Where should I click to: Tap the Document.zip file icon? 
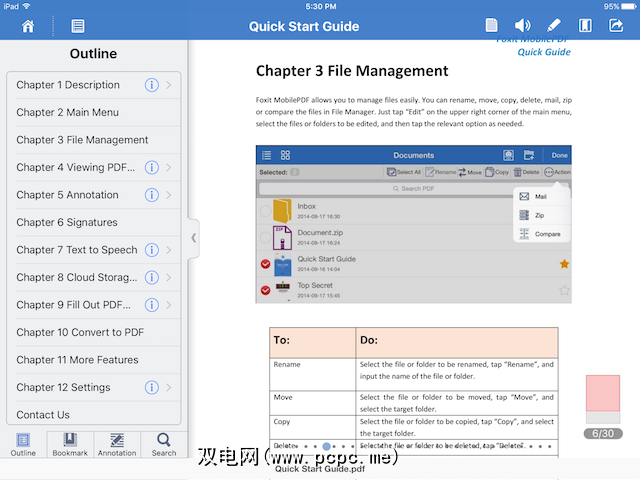(282, 237)
